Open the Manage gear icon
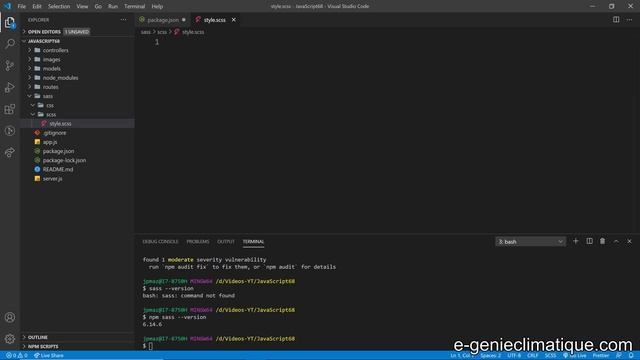Image resolution: width=640 pixels, height=360 pixels. (x=10, y=338)
